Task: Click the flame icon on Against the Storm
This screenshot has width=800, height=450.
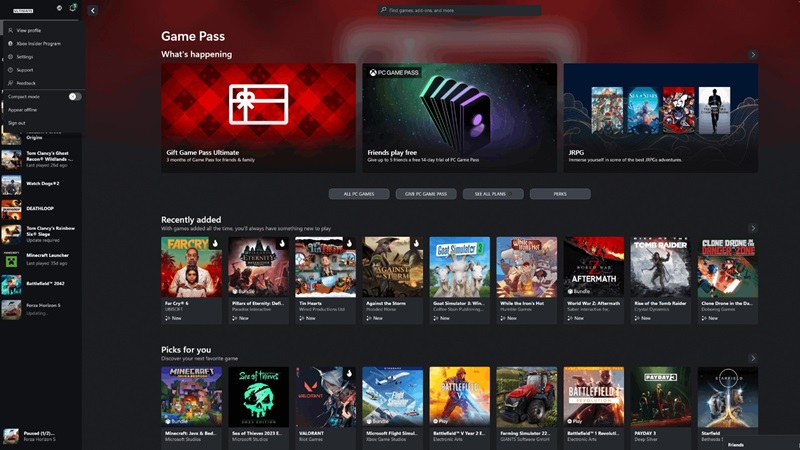Action: [x=416, y=243]
